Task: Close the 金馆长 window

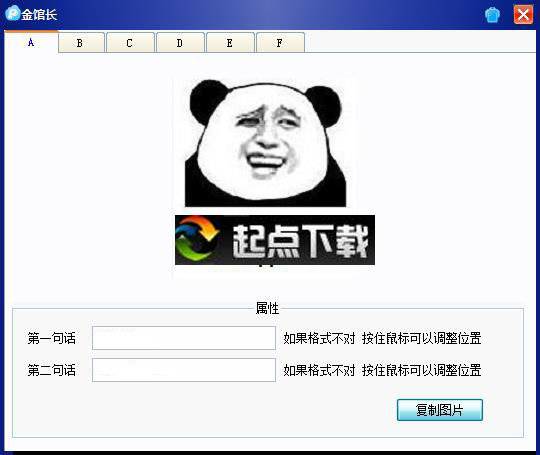Action: [523, 15]
